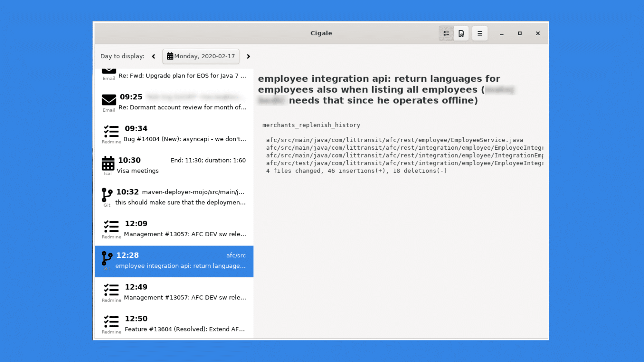Select 'Bug #14004 (New): asyncapi' entry

click(x=174, y=135)
